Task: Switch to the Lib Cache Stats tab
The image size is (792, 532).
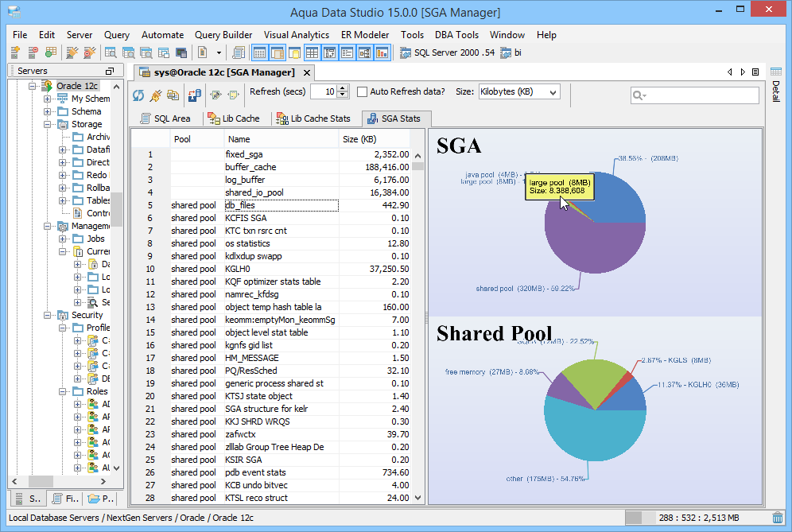Action: click(313, 118)
